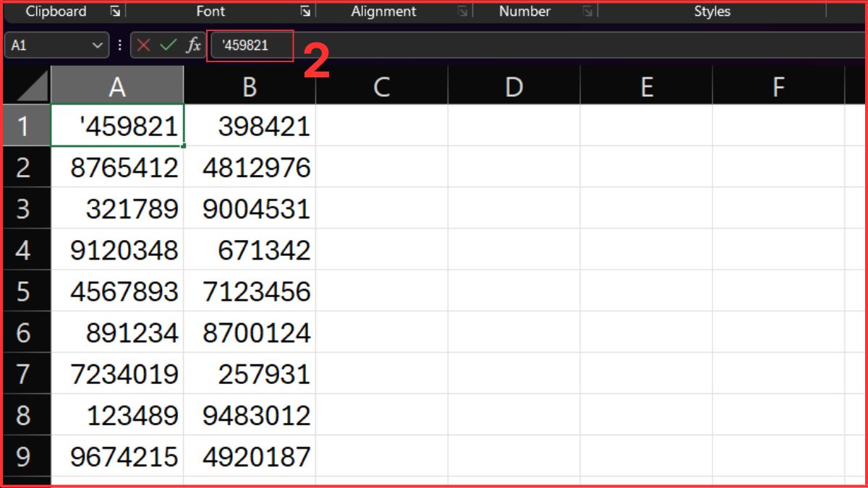The height and width of the screenshot is (488, 868).
Task: Select row 2 header
Action: tap(27, 167)
